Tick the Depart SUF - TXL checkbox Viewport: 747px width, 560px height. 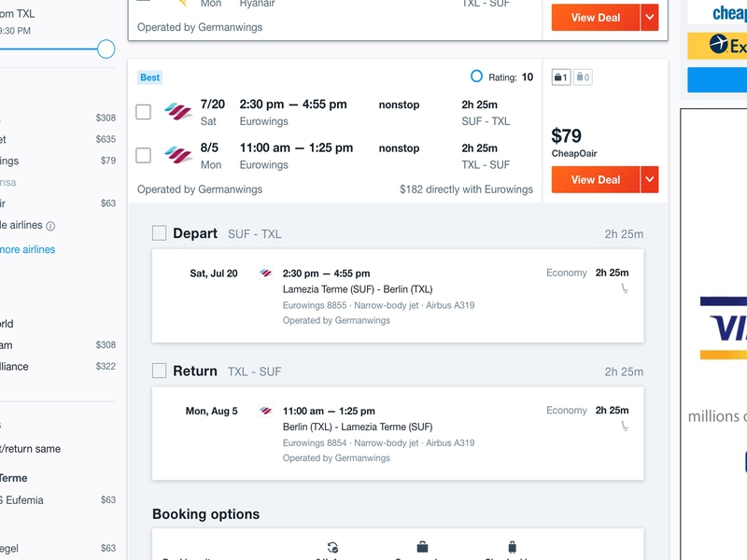point(159,233)
